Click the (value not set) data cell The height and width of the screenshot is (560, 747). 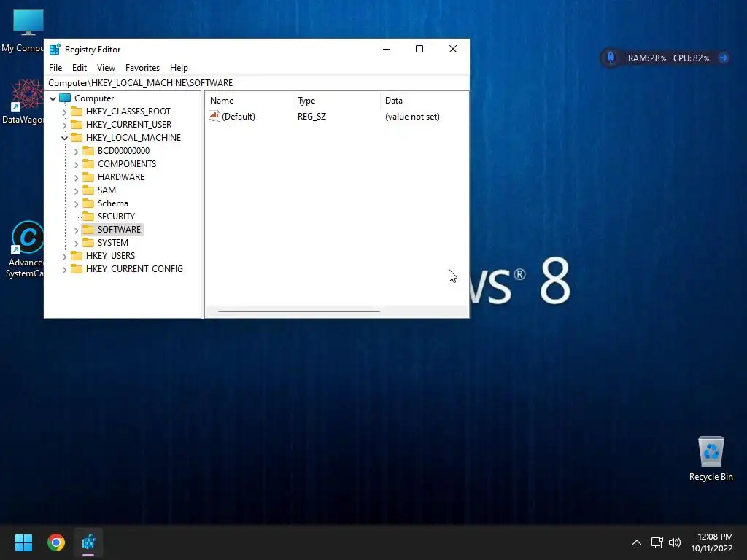tap(412, 117)
